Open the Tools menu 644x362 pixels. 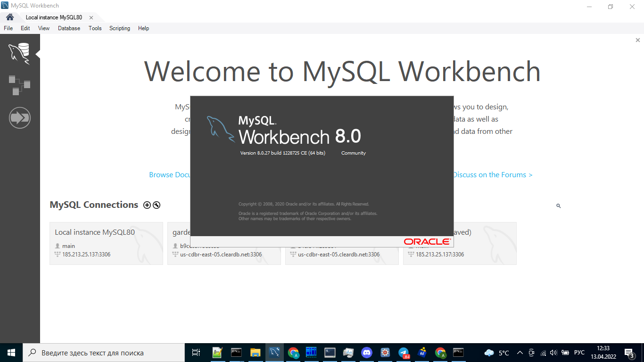point(95,28)
